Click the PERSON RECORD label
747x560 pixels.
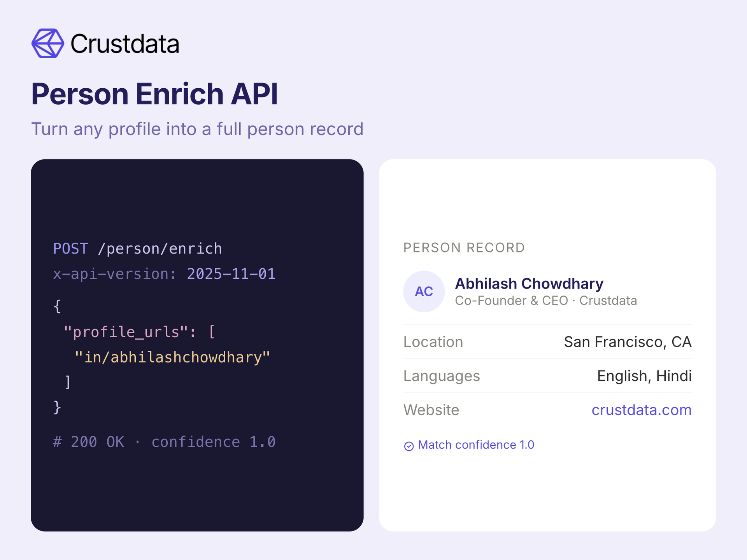(464, 247)
